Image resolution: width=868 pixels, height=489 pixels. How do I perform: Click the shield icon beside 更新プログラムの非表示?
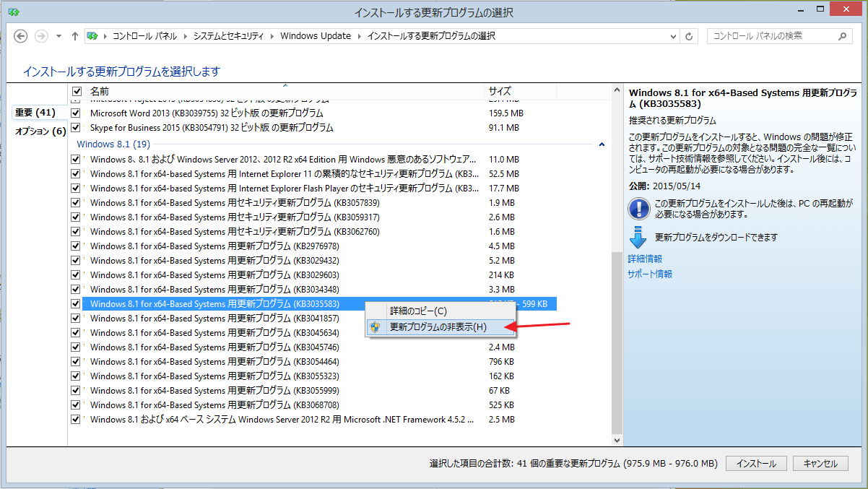[375, 326]
